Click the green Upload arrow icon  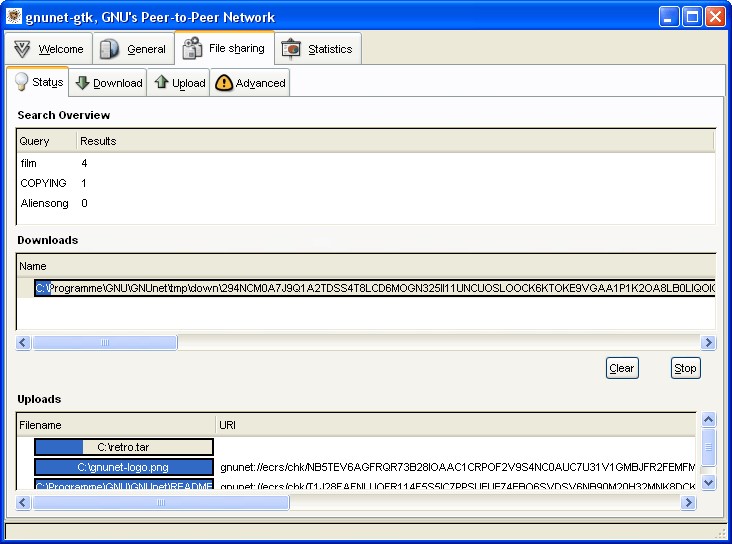[162, 82]
